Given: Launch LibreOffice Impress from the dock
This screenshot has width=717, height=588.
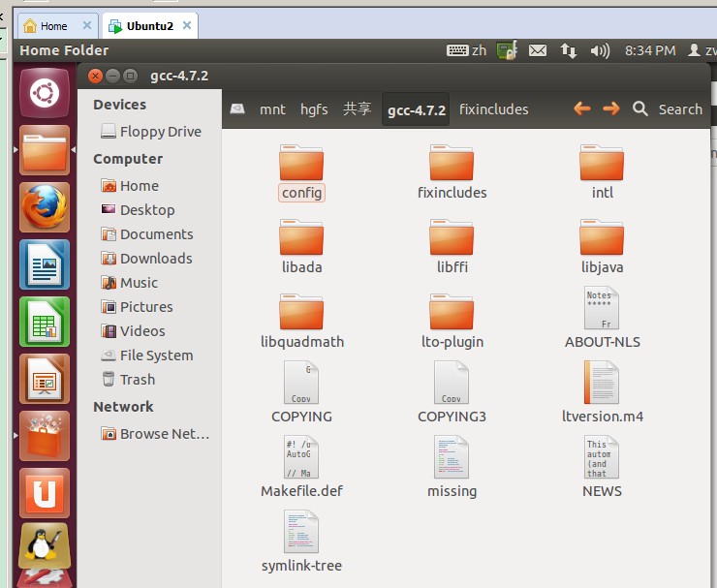Looking at the screenshot, I should coord(45,379).
